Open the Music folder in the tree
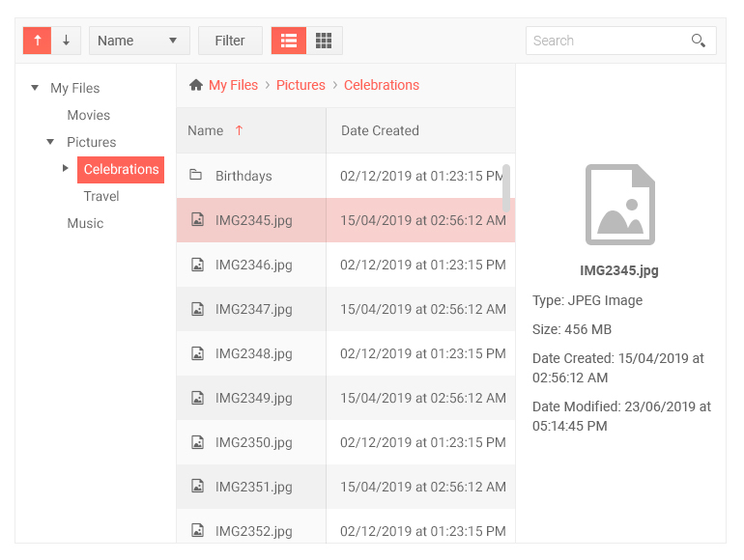Image resolution: width=744 pixels, height=560 pixels. (x=85, y=223)
